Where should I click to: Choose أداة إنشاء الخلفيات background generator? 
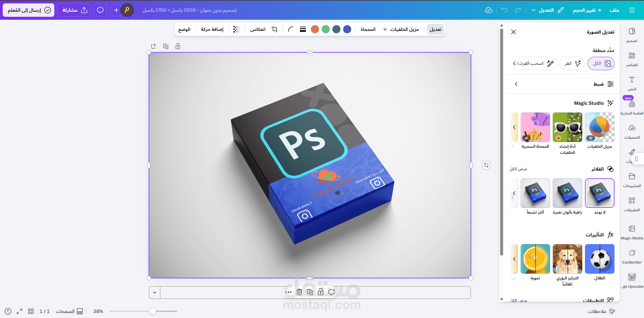[568, 127]
